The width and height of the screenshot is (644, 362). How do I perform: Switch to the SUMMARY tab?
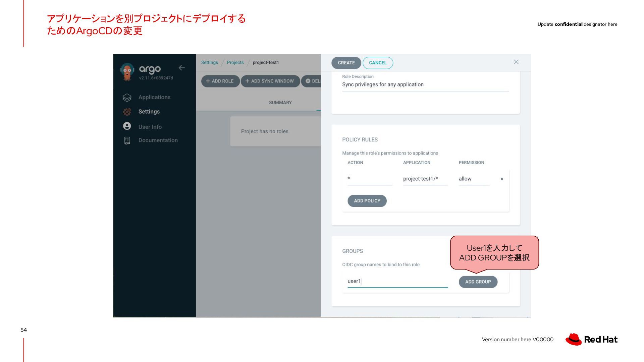click(x=280, y=103)
